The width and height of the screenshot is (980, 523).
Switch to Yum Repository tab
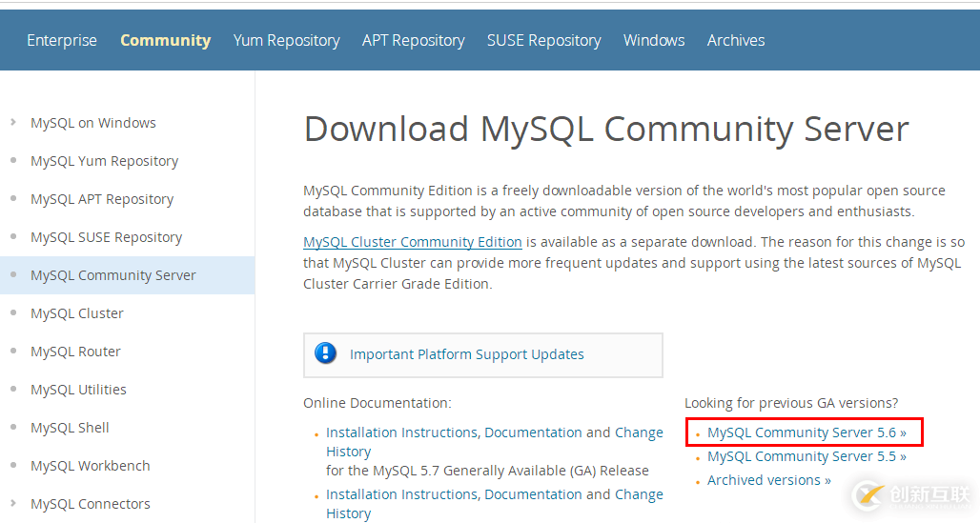pyautogui.click(x=286, y=41)
